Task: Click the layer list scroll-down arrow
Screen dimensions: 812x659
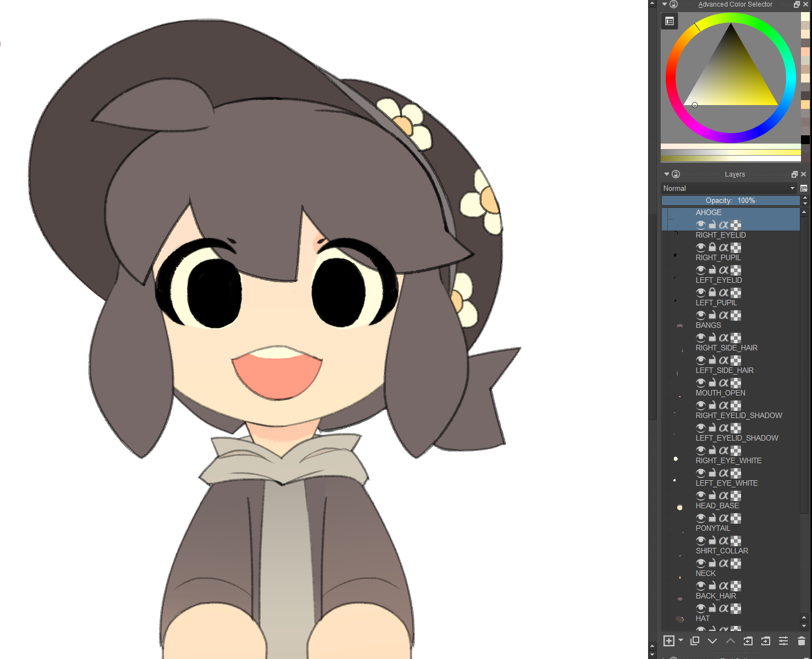Action: click(804, 626)
